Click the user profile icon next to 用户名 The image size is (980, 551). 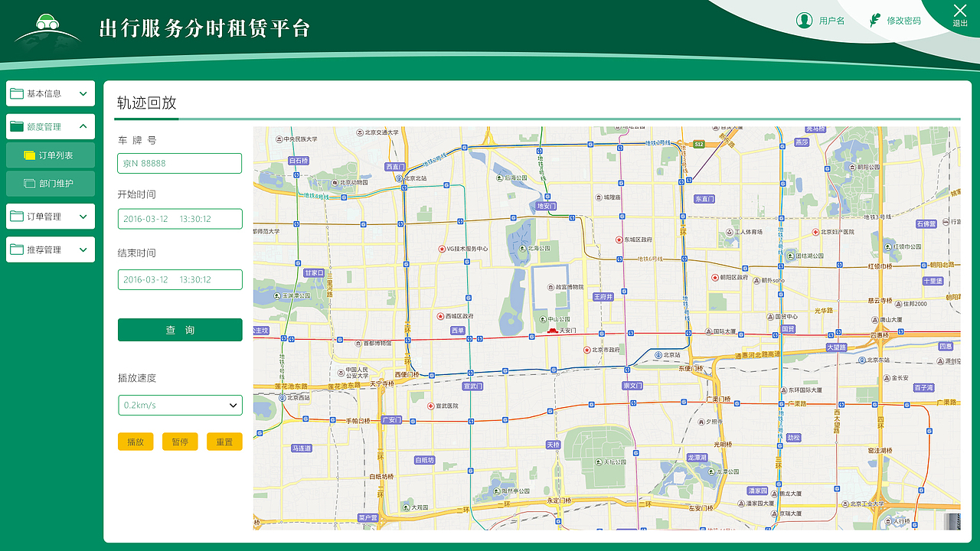click(x=803, y=20)
